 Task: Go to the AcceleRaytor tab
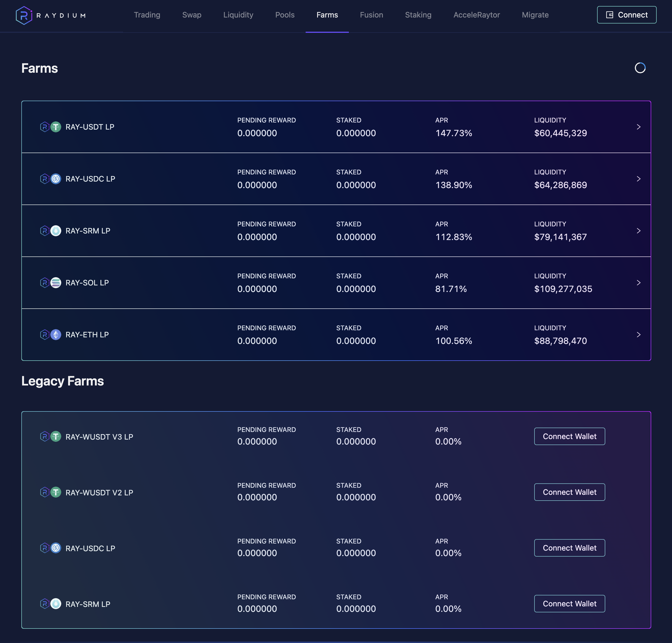tap(476, 15)
